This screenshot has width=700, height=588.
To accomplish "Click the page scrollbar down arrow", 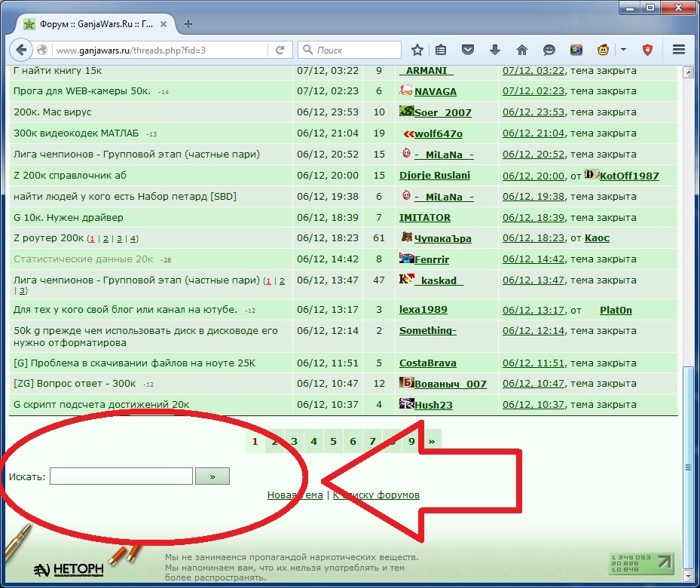I will [x=688, y=577].
